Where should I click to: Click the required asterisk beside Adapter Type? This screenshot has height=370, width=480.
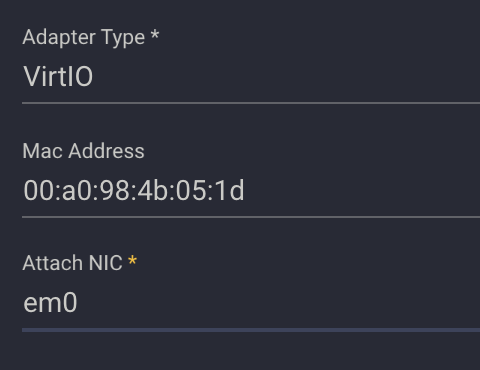(x=155, y=35)
